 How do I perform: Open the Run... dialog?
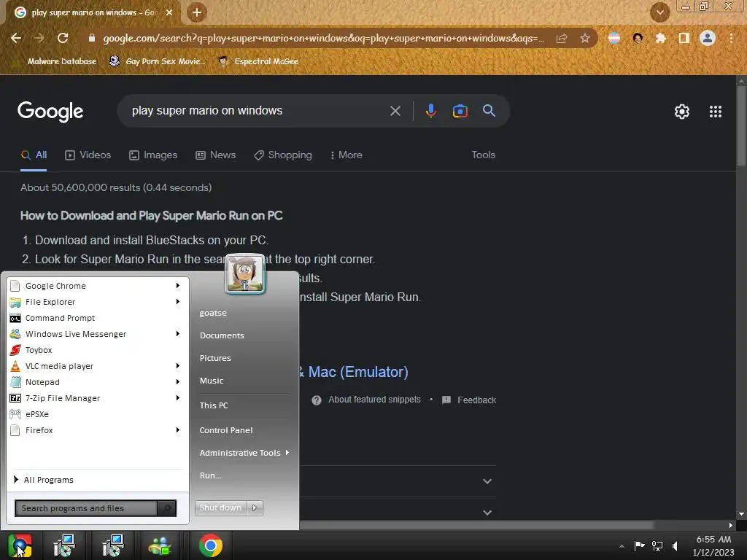(x=211, y=475)
